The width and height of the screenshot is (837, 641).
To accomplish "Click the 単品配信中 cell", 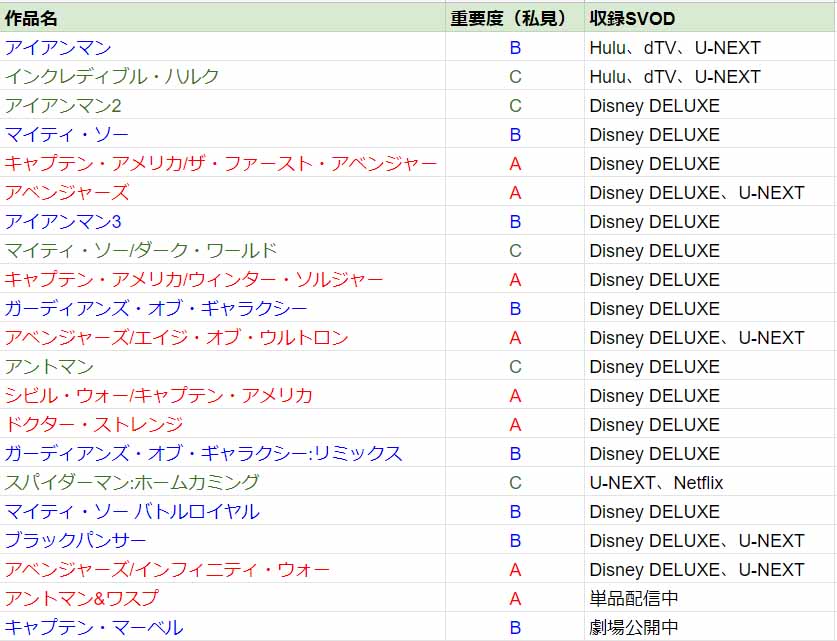I will [x=710, y=598].
